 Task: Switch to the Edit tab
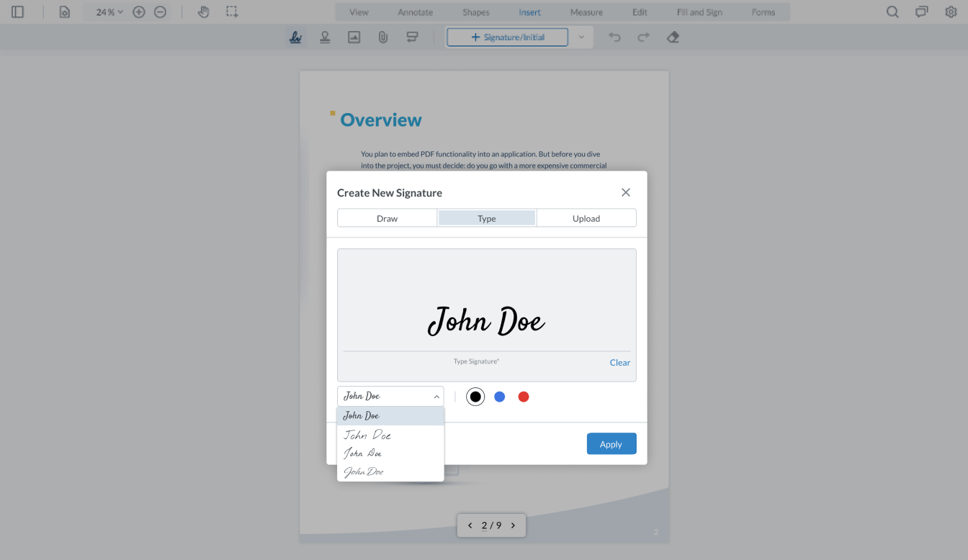(x=640, y=12)
